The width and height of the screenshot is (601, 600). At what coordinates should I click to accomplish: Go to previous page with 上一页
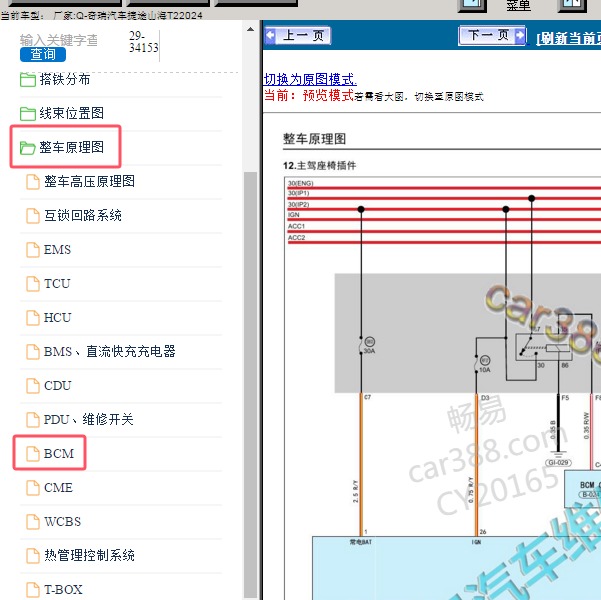click(297, 35)
